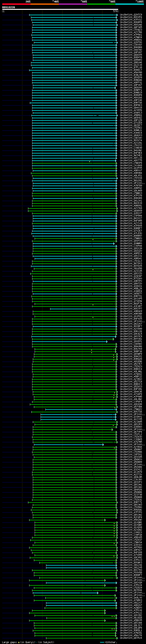Select the UniRef100_Q8VWP9 label

pyautogui.click(x=131, y=354)
